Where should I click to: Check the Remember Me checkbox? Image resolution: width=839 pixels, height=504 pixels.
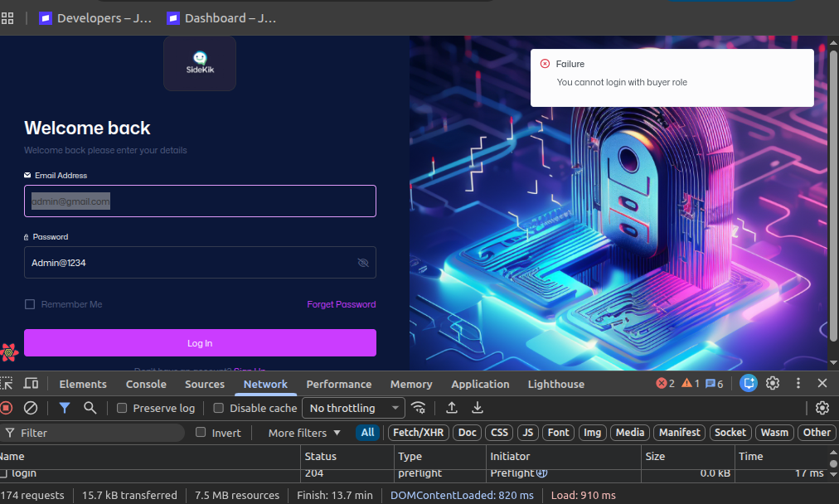click(30, 304)
